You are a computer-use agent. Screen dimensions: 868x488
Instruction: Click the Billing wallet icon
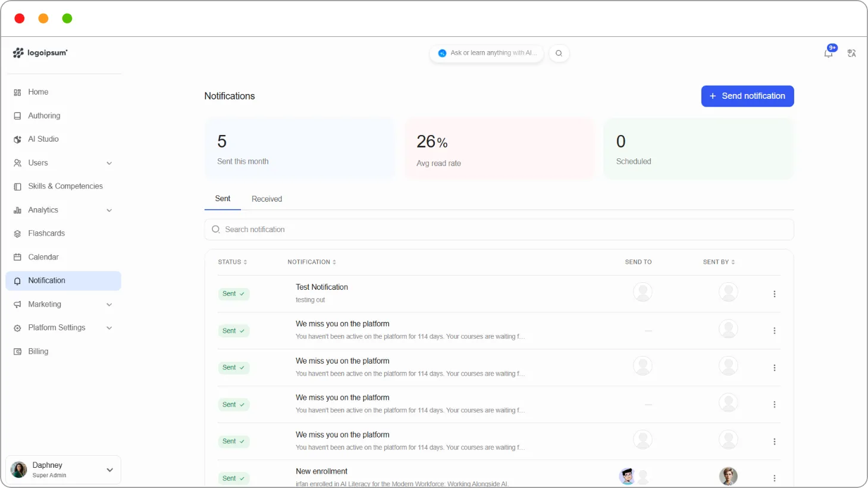17,352
